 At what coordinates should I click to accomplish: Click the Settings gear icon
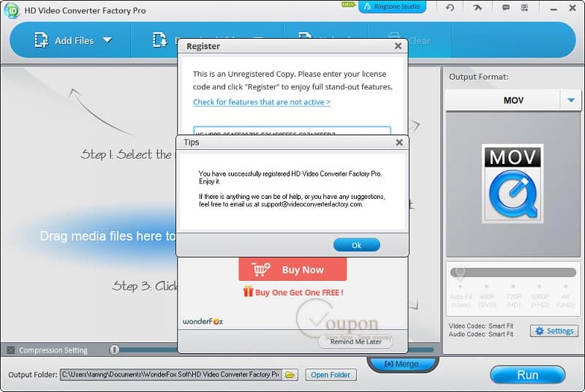coord(540,331)
